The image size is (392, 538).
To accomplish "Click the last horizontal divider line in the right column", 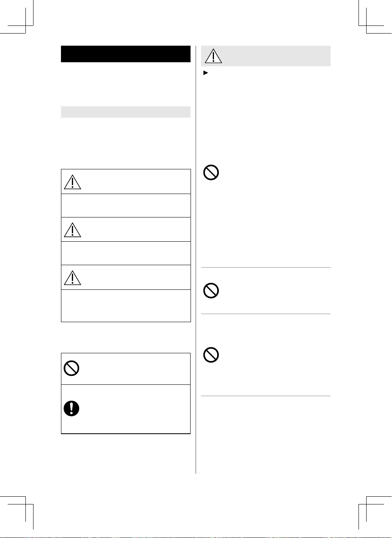I will click(266, 396).
